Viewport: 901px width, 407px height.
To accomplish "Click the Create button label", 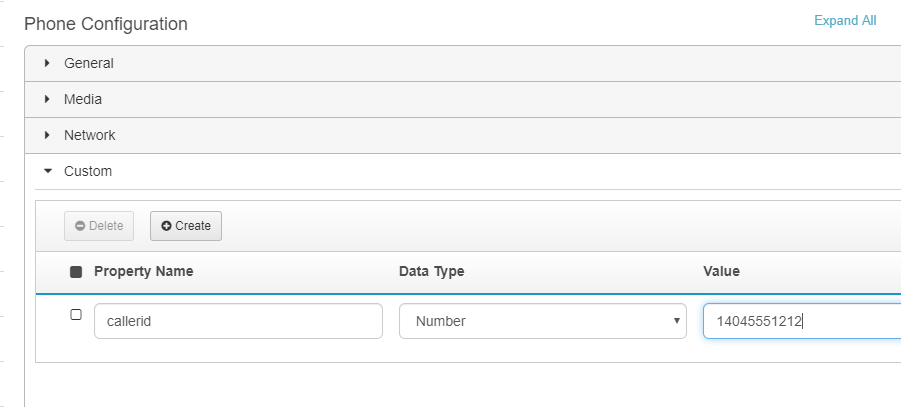I will (x=193, y=226).
